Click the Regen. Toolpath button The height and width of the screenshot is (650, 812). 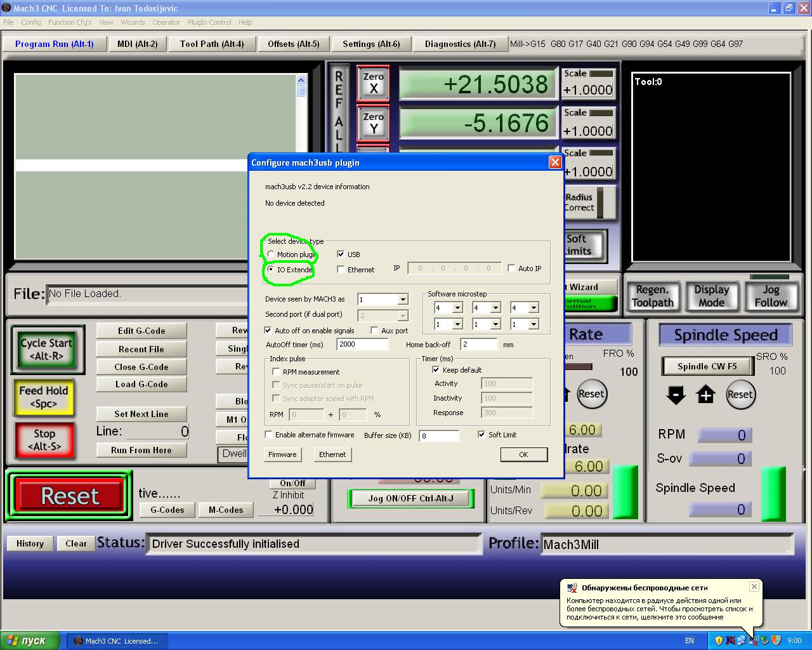point(652,296)
